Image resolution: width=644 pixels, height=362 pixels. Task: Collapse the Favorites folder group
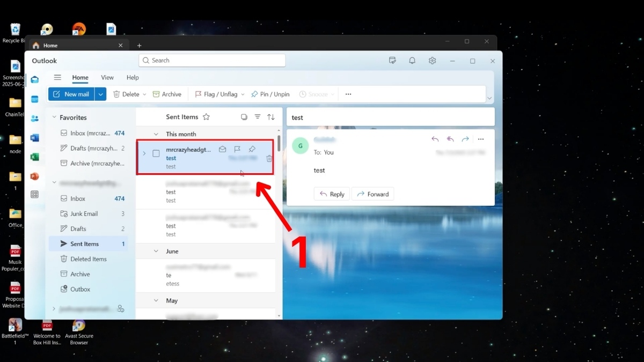[54, 117]
